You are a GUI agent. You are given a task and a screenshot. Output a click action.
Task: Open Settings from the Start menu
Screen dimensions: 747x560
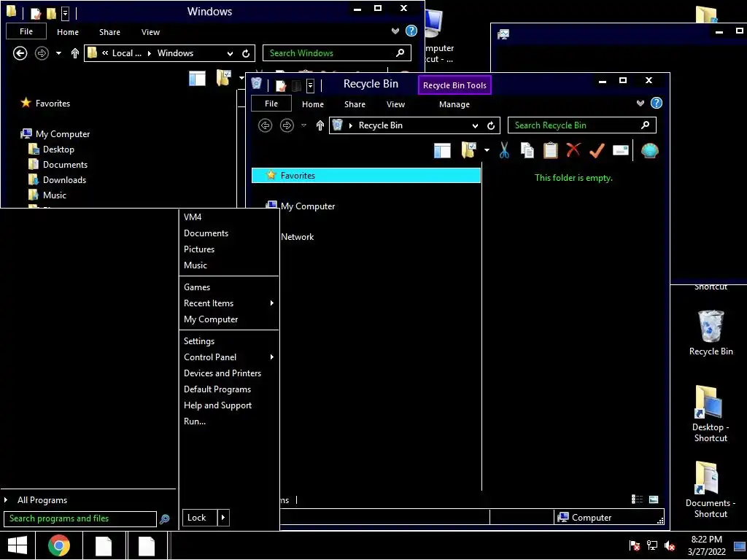199,341
